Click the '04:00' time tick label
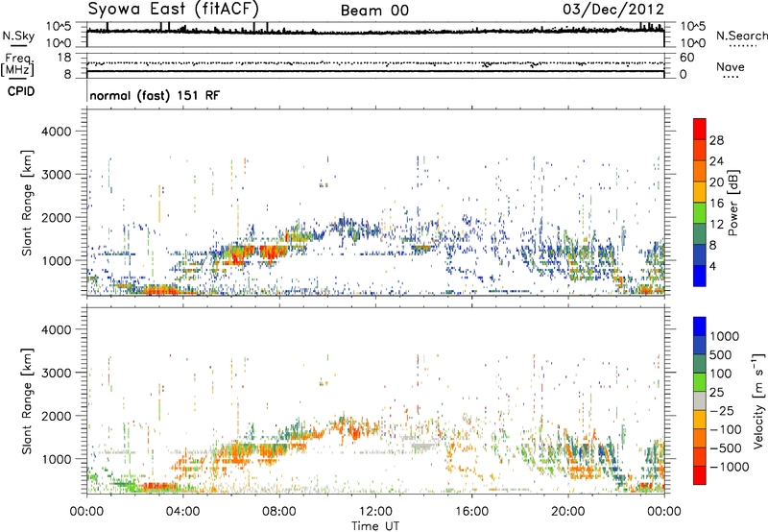Screen dimensions: 768x532 click(182, 512)
